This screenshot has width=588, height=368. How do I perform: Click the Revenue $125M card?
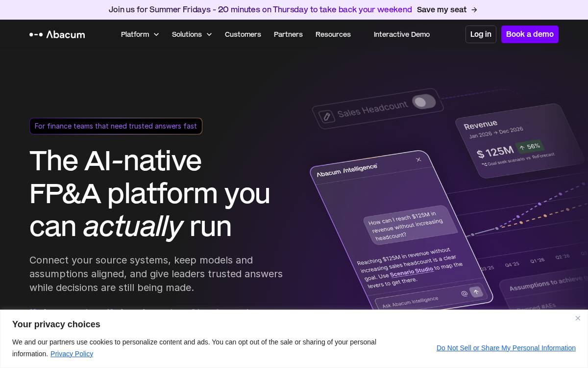point(521,140)
